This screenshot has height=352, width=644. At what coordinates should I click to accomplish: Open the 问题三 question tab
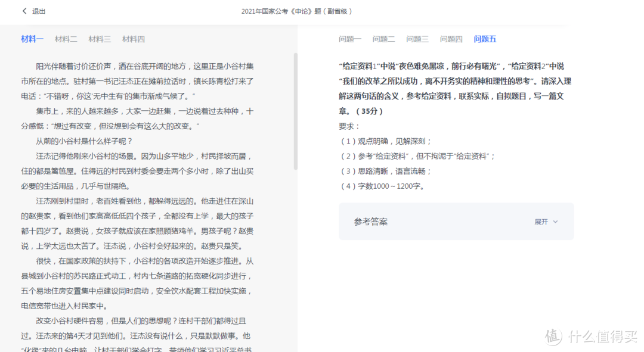coord(417,39)
